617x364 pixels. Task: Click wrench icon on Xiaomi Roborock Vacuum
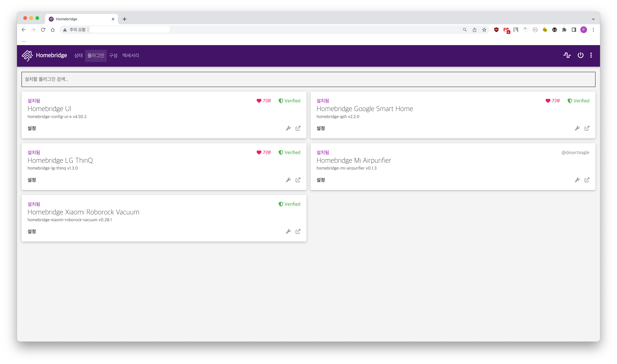(288, 232)
